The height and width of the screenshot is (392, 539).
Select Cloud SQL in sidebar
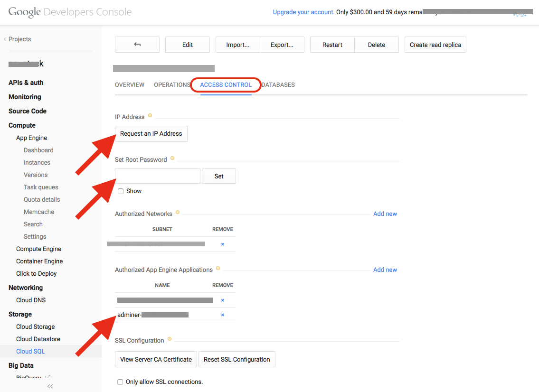[x=30, y=352]
